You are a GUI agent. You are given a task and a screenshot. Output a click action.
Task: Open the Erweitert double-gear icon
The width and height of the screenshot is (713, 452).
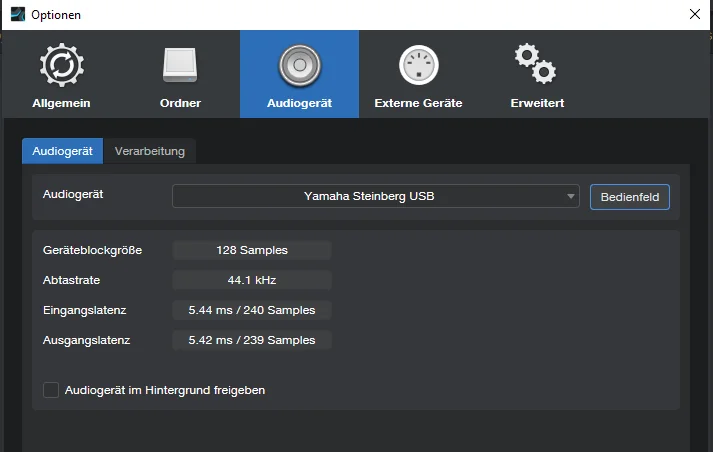click(536, 64)
